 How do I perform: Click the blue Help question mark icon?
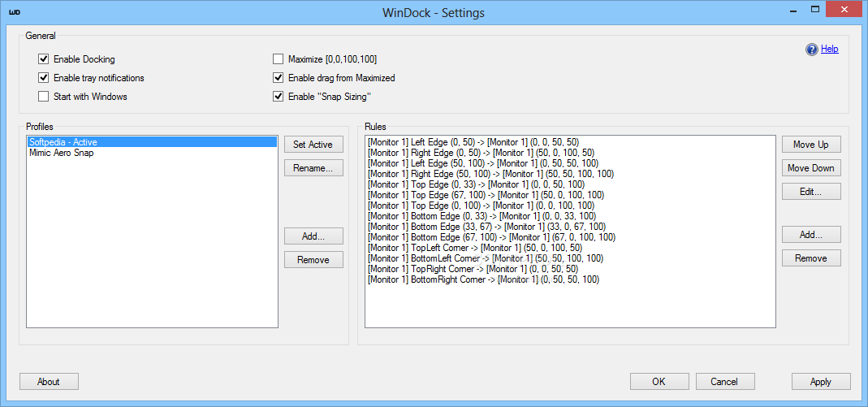click(811, 50)
